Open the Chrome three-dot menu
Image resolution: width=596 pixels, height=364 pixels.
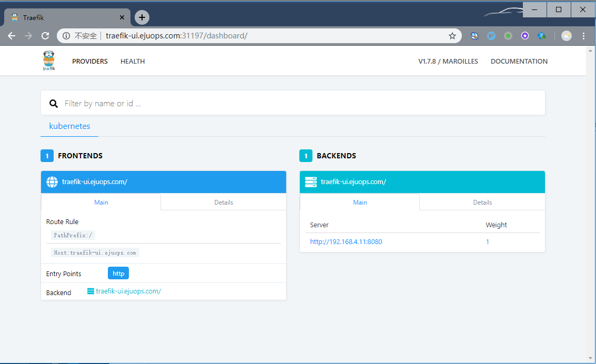point(583,36)
